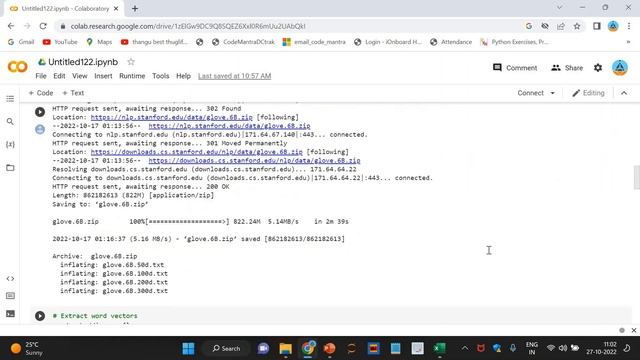
Task: Open the code snippets icon
Action: click(x=10, y=279)
